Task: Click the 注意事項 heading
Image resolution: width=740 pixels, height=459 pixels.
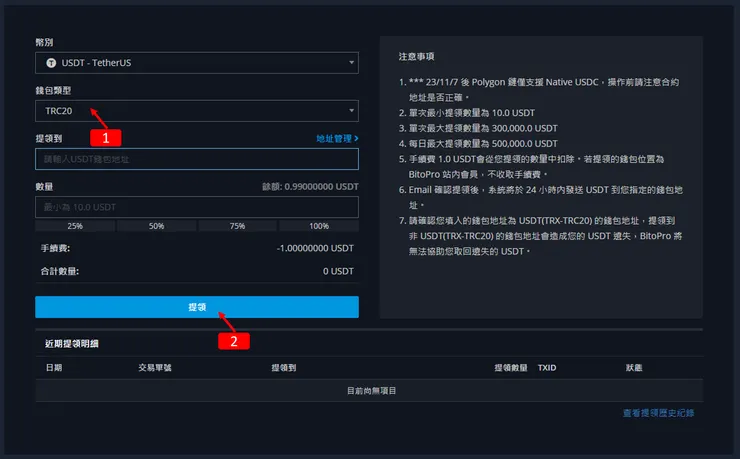Action: click(416, 57)
